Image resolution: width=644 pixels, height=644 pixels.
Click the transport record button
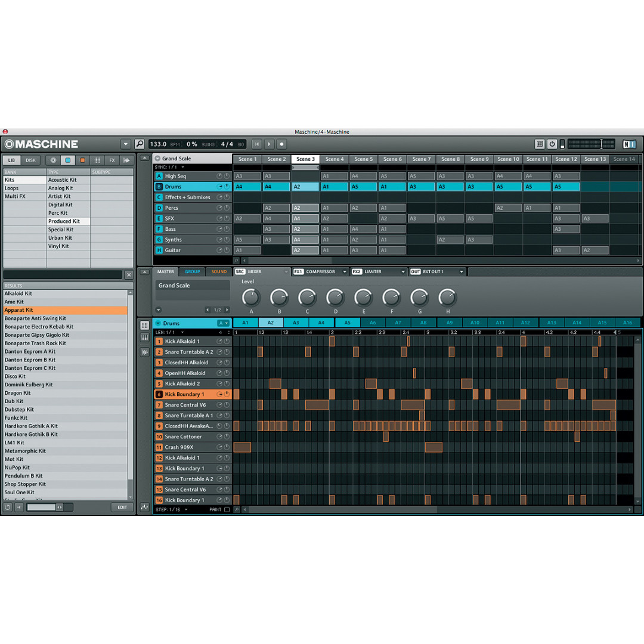click(x=282, y=144)
